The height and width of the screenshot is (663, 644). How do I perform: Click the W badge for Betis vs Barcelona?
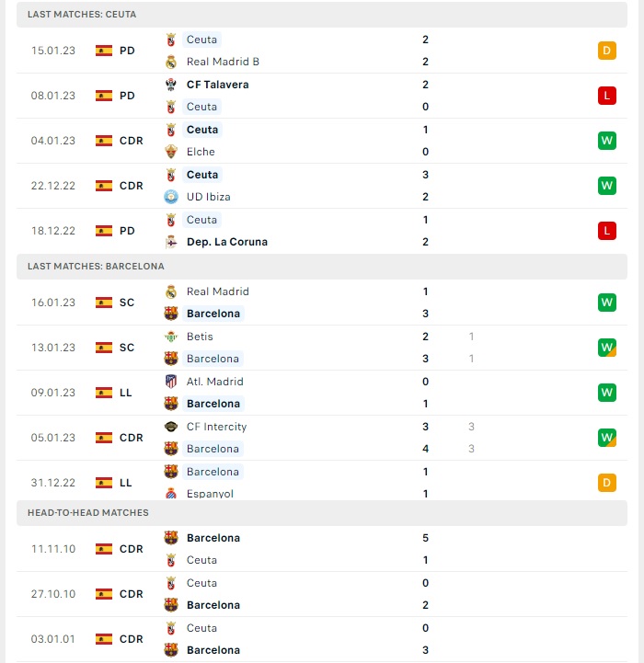(607, 348)
